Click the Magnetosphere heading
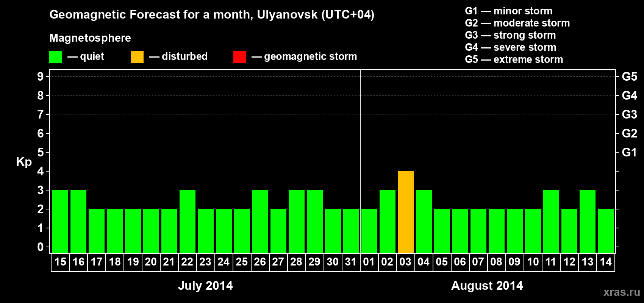The width and height of the screenshot is (644, 303). point(90,38)
